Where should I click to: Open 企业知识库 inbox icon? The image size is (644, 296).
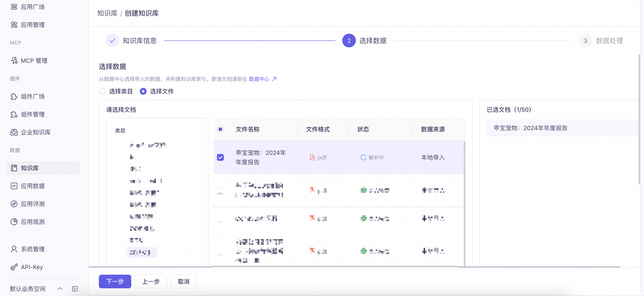pyautogui.click(x=14, y=132)
